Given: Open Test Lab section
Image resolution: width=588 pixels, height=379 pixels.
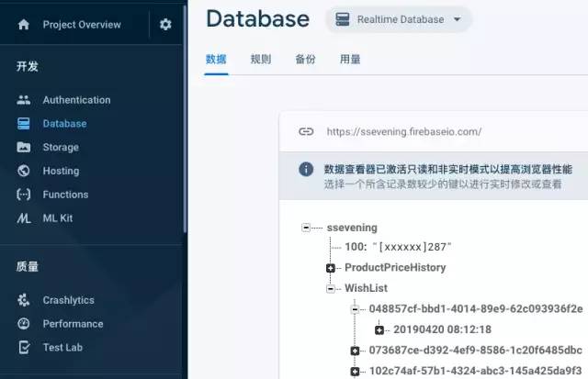Looking at the screenshot, I should pyautogui.click(x=62, y=347).
